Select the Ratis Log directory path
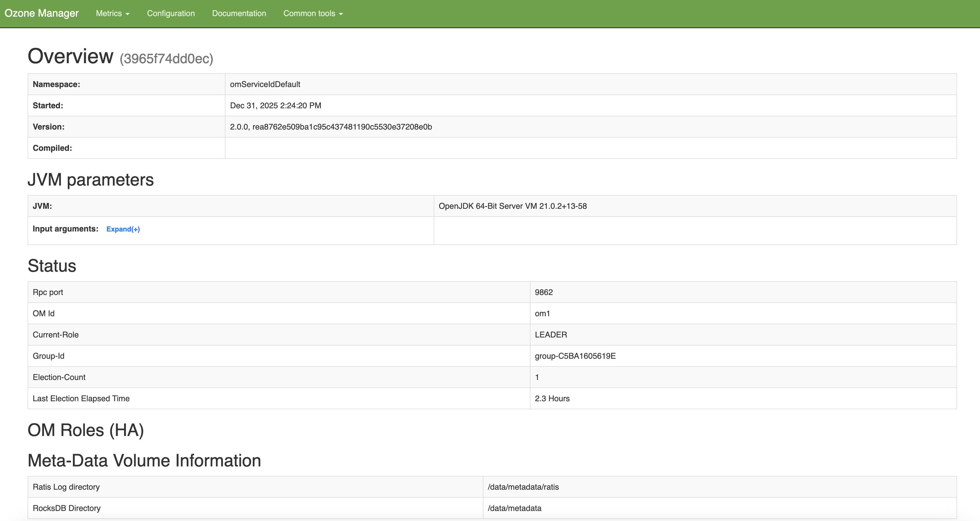Screen dimensions: 980x521 point(524,487)
